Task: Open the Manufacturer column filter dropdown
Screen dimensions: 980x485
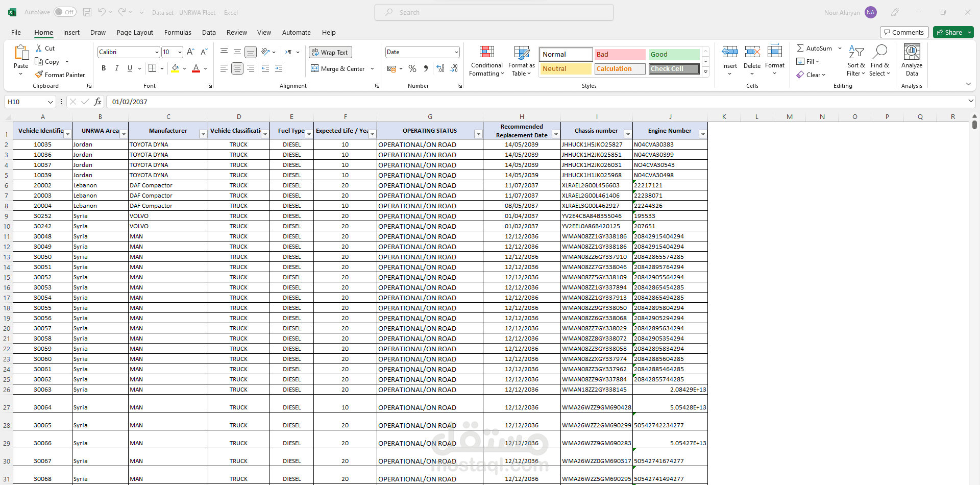Action: pyautogui.click(x=203, y=134)
